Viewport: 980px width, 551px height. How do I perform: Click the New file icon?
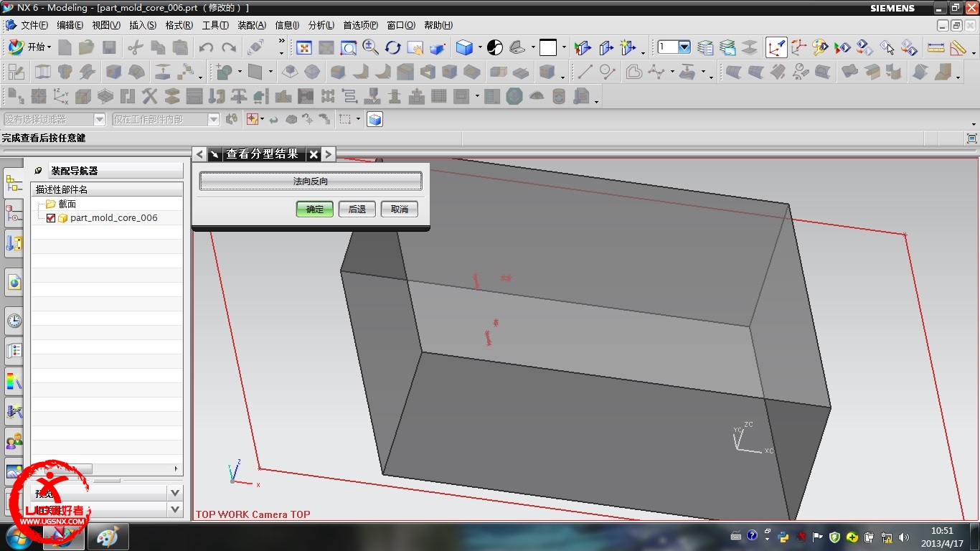click(65, 48)
